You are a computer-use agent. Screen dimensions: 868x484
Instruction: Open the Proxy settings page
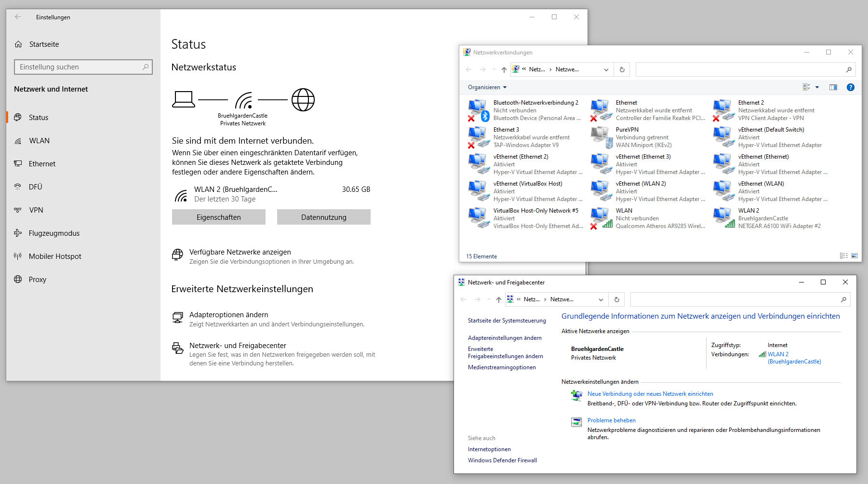coord(37,280)
